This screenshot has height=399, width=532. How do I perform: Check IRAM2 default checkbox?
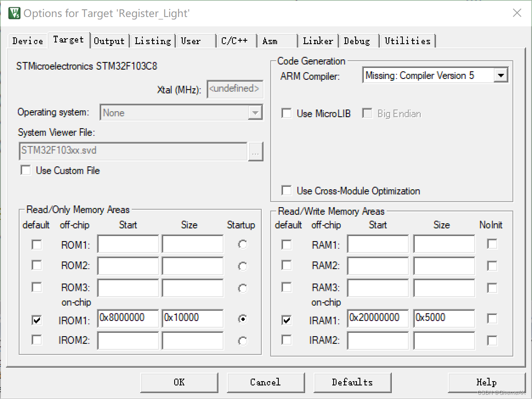click(x=287, y=340)
